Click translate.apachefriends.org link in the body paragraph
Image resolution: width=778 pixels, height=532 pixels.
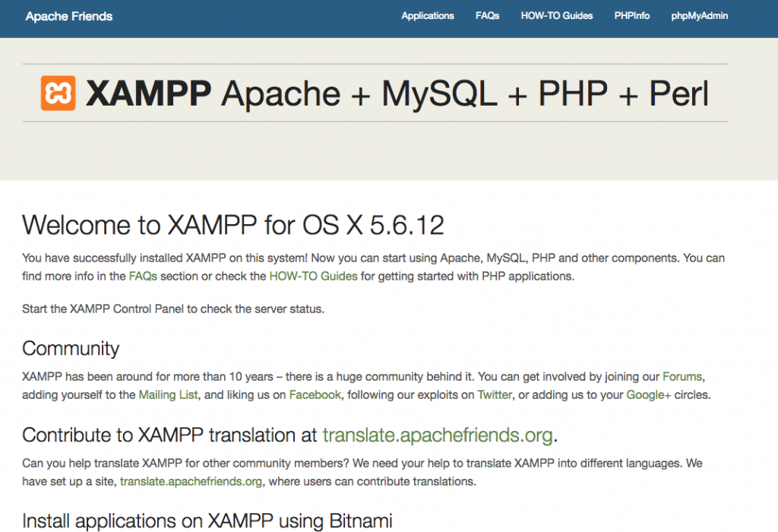(x=191, y=481)
